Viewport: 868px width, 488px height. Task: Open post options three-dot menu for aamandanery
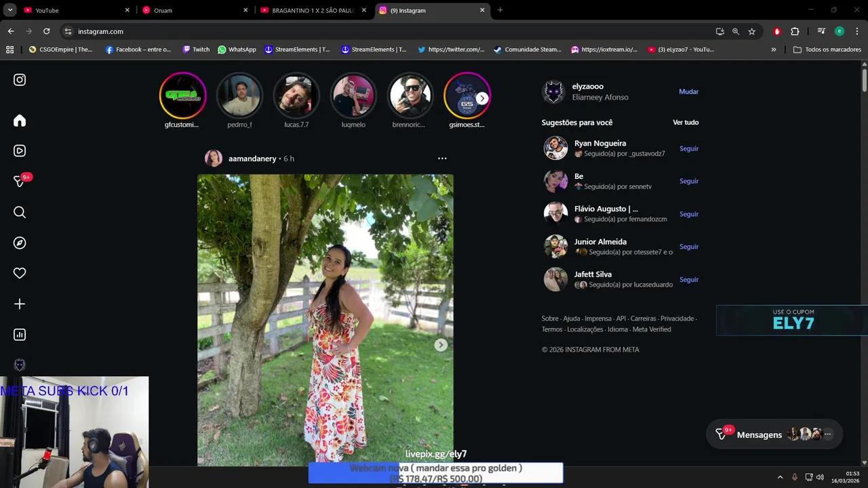pyautogui.click(x=442, y=159)
